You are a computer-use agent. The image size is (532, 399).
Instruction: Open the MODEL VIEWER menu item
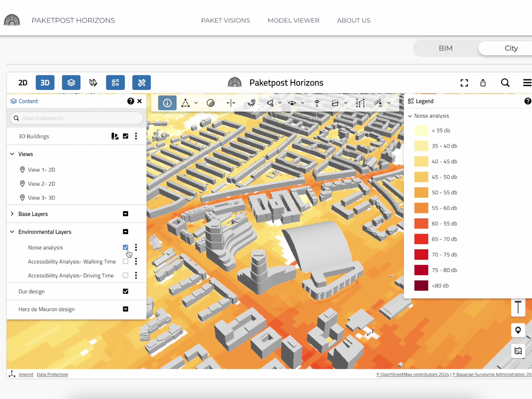[x=293, y=21]
